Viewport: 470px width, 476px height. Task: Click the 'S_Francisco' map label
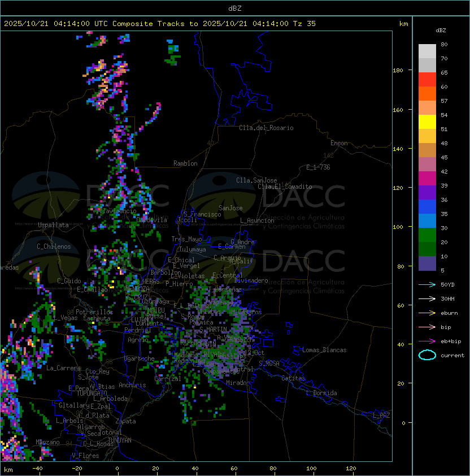[x=202, y=214]
